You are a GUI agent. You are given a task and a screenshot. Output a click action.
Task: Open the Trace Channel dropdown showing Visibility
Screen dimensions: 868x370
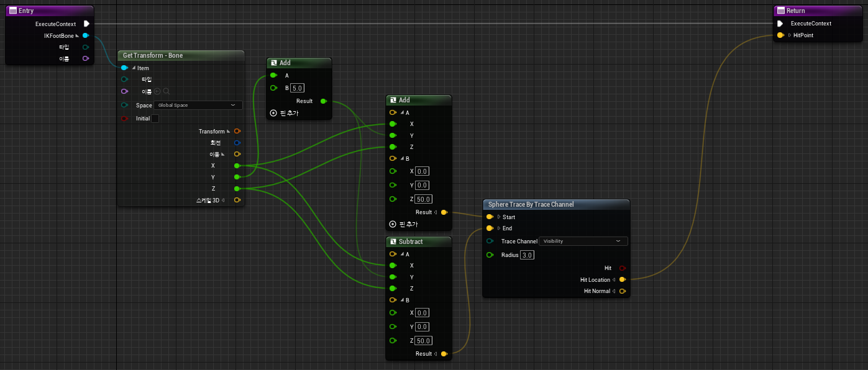click(583, 241)
